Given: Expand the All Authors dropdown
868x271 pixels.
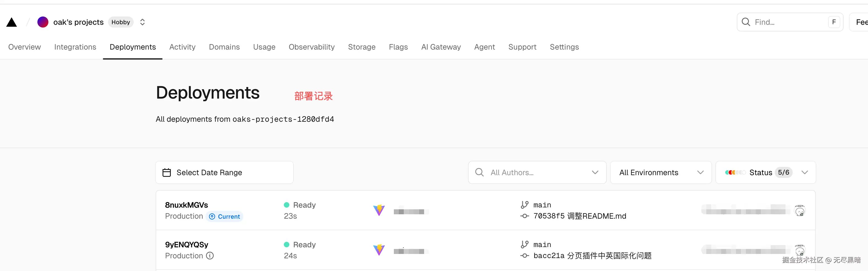Looking at the screenshot, I should click(x=595, y=172).
